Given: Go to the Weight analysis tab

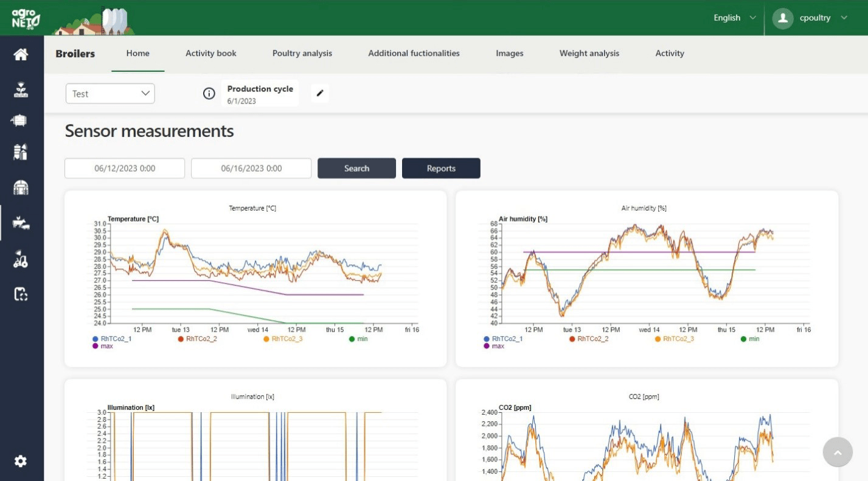Looking at the screenshot, I should [x=589, y=54].
